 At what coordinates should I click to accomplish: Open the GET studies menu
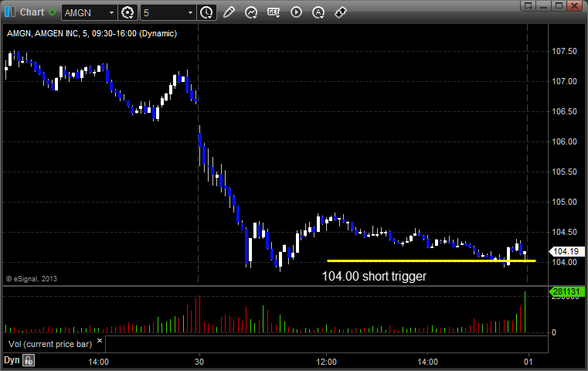274,12
